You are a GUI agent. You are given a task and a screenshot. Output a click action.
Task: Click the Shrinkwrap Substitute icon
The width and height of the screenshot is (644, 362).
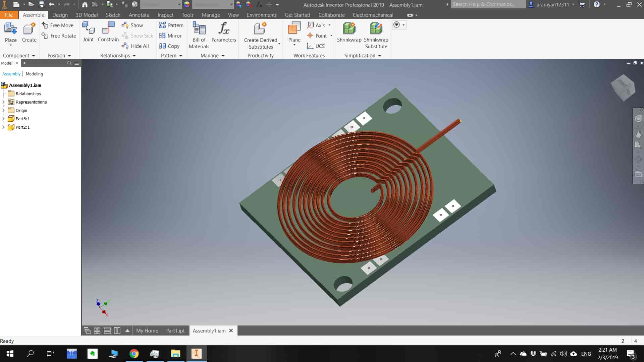376,29
